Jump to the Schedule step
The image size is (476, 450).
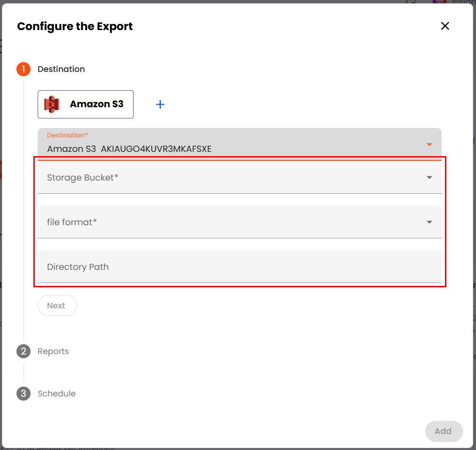pos(56,394)
